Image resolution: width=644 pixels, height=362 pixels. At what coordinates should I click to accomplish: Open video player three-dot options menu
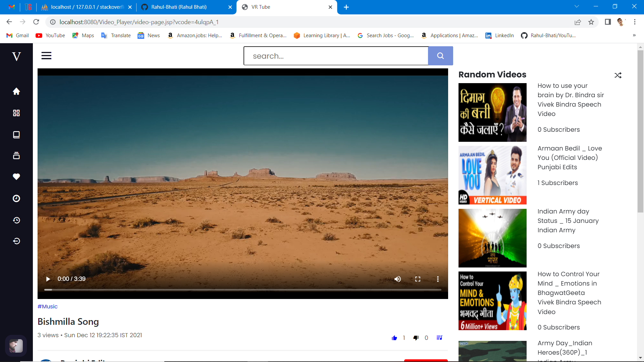438,279
